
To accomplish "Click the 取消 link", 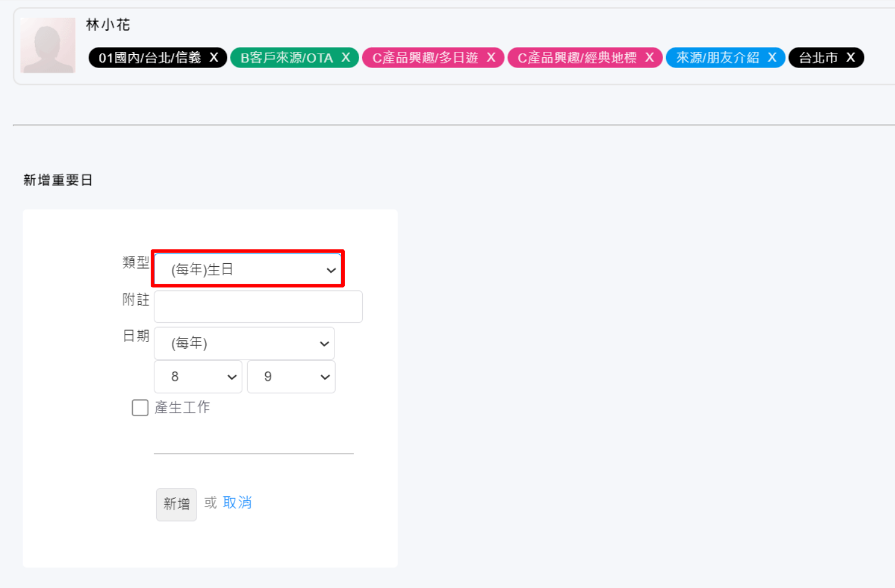I will click(x=237, y=502).
